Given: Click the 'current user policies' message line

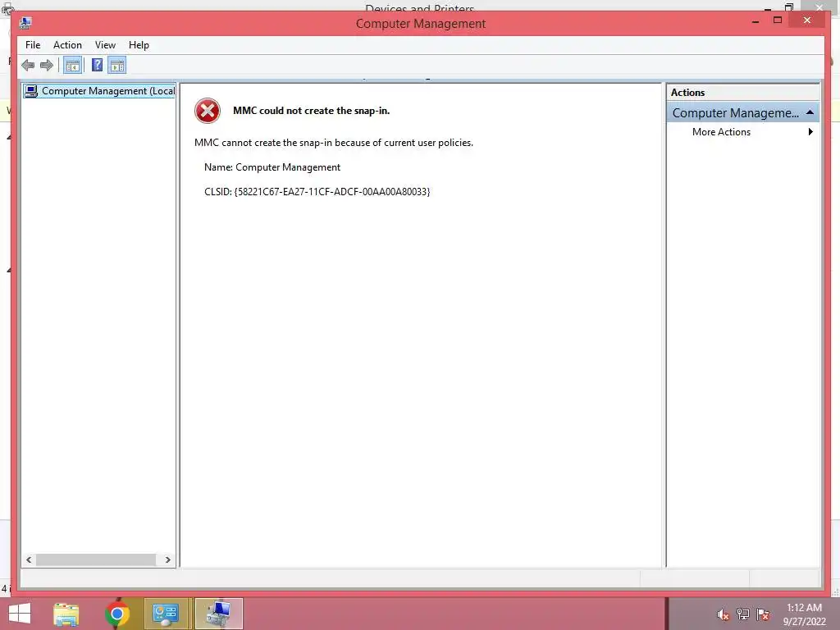Looking at the screenshot, I should coord(334,143).
